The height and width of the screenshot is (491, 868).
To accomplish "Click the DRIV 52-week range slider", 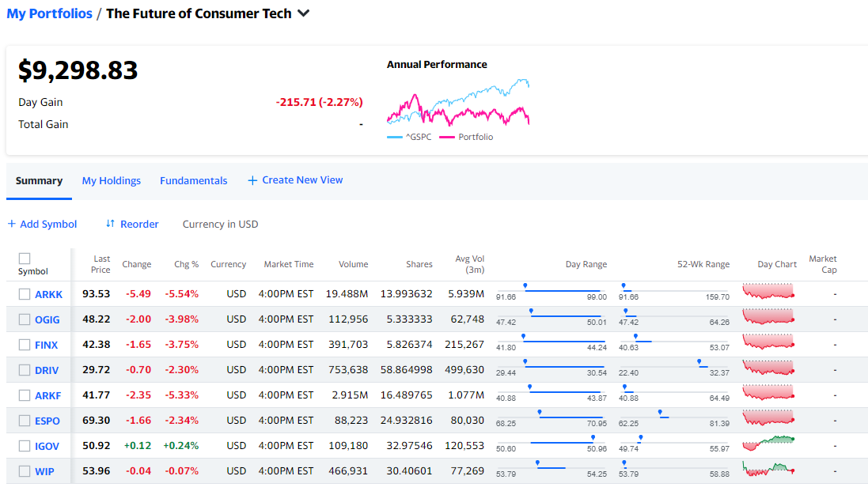I will pos(673,367).
